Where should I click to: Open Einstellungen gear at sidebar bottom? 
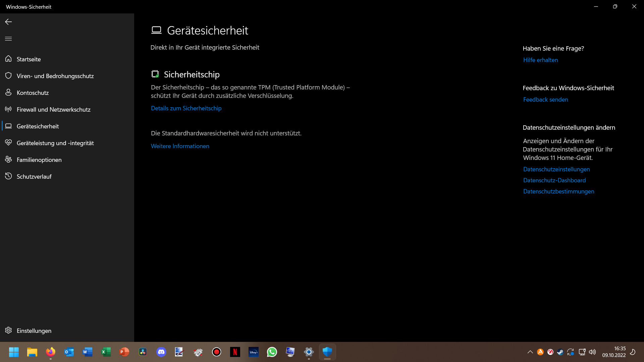tap(8, 330)
